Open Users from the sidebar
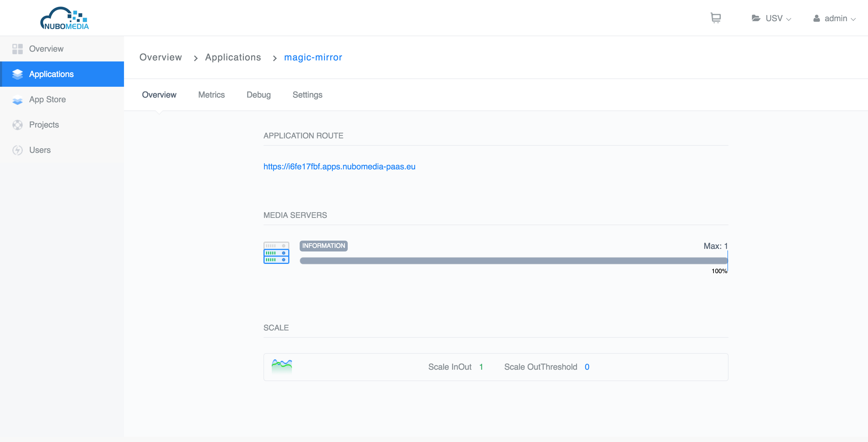 point(62,150)
